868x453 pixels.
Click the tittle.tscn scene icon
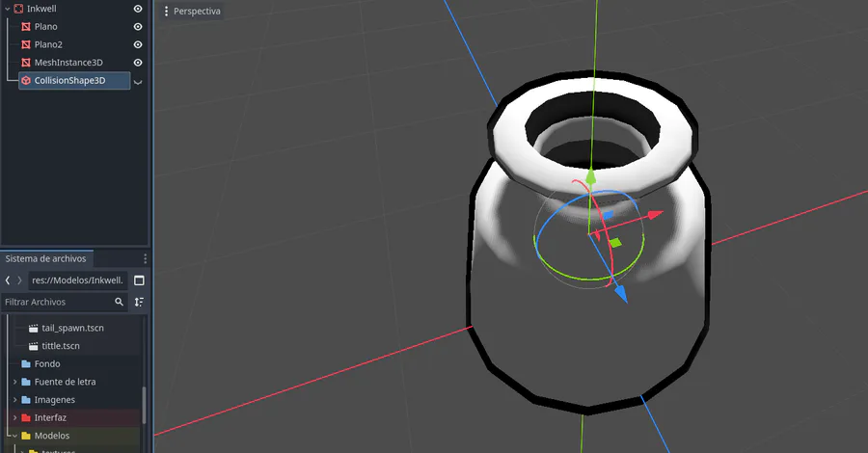[33, 346]
